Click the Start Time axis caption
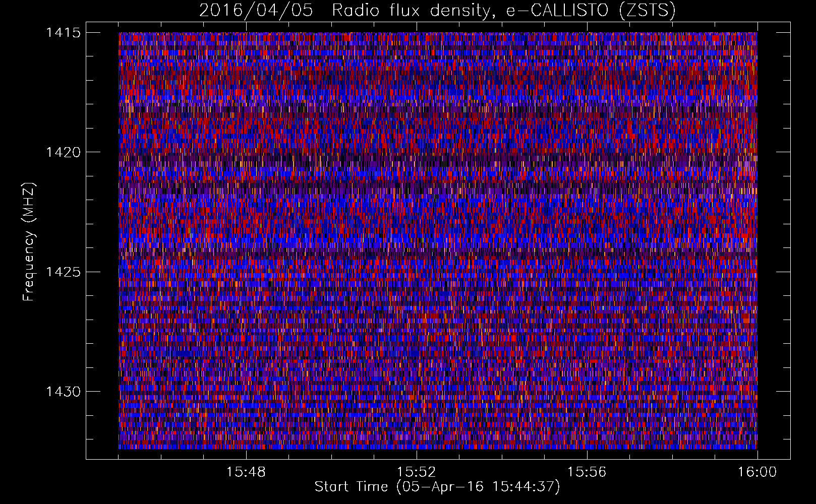816x504 pixels. [437, 487]
